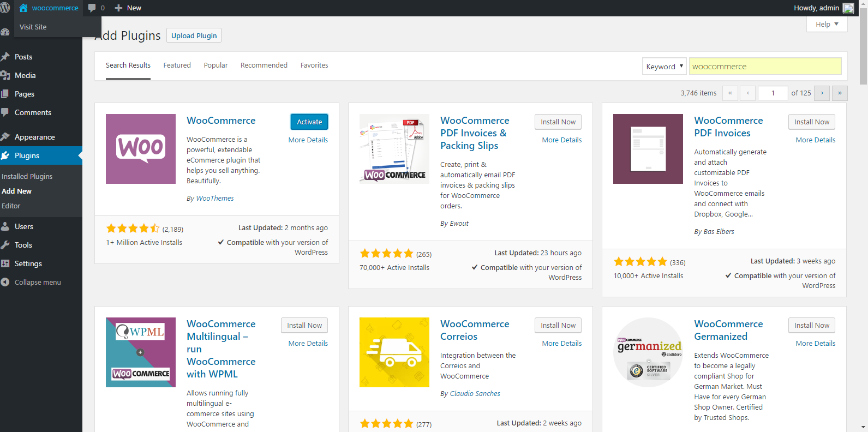Screen dimensions: 868x432
Task: Click the Collapse menu arrow icon
Action: [x=5, y=282]
